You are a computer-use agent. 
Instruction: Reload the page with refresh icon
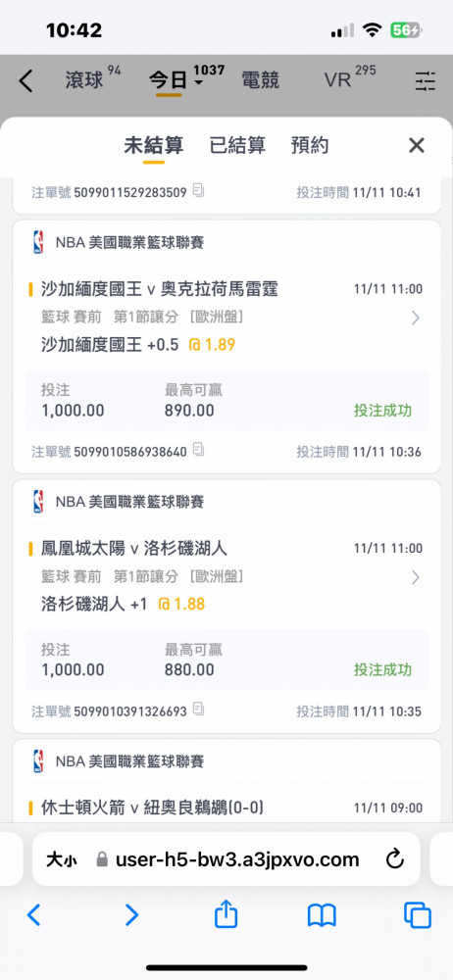[395, 859]
